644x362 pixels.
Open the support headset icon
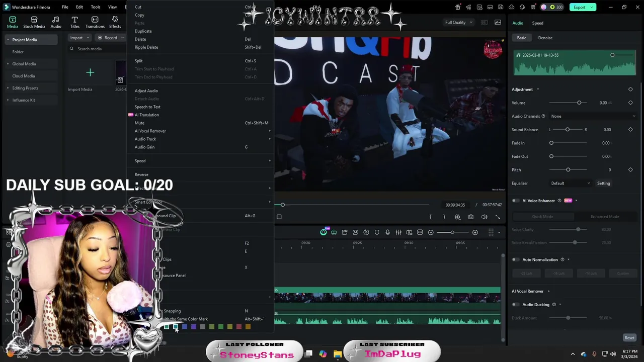522,7
